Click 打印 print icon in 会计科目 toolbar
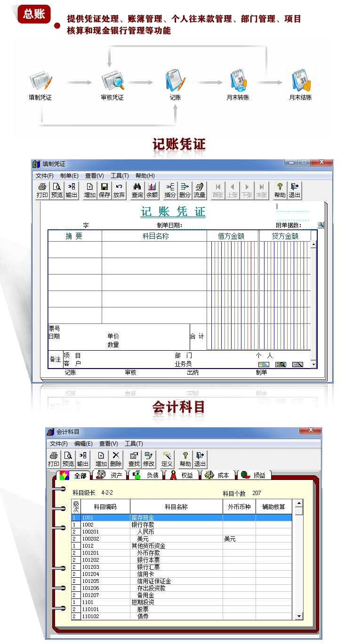 [54, 459]
